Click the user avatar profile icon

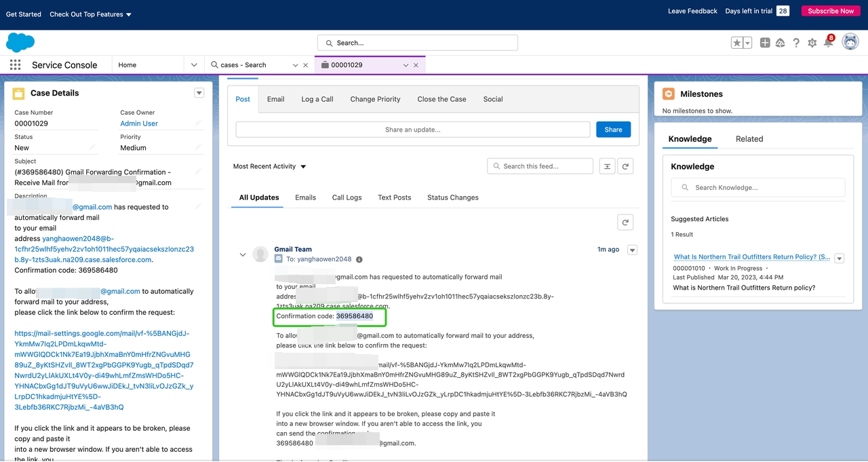850,42
